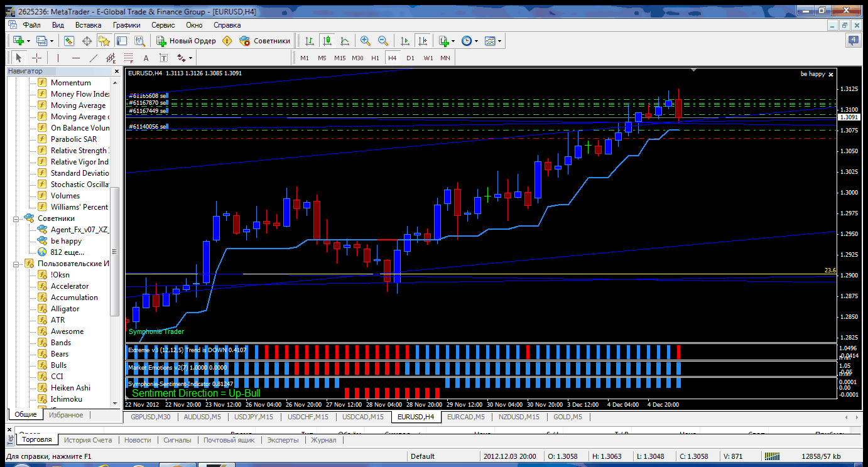Zoom in on the chart
The image size is (868, 467).
365,41
